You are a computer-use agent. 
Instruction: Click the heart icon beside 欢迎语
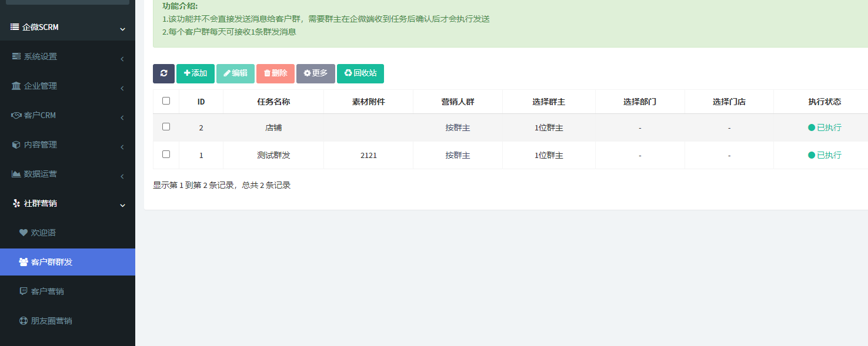click(x=24, y=233)
